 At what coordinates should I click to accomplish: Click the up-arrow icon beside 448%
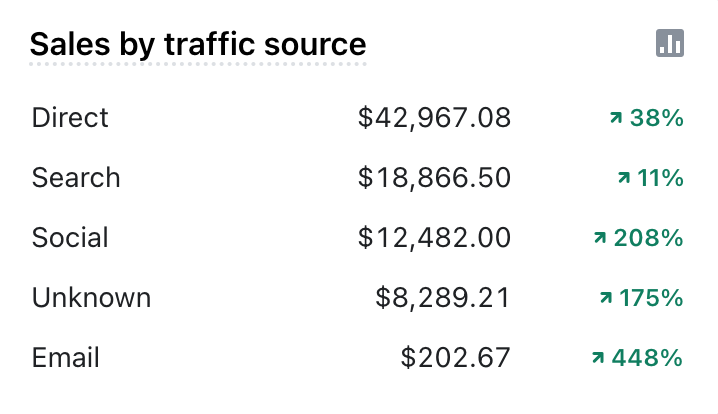coord(598,359)
